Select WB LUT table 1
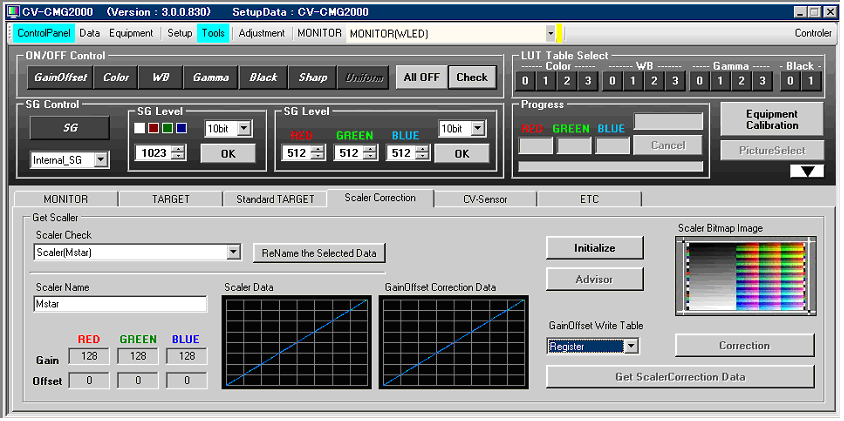 [x=633, y=81]
